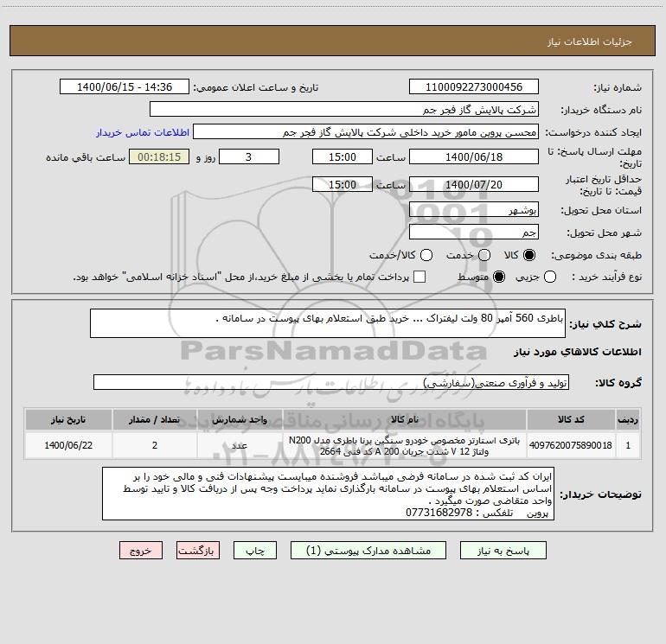The image size is (666, 644).
Task: Click the شرح کلی نیاز label
Action: pyautogui.click(x=605, y=324)
